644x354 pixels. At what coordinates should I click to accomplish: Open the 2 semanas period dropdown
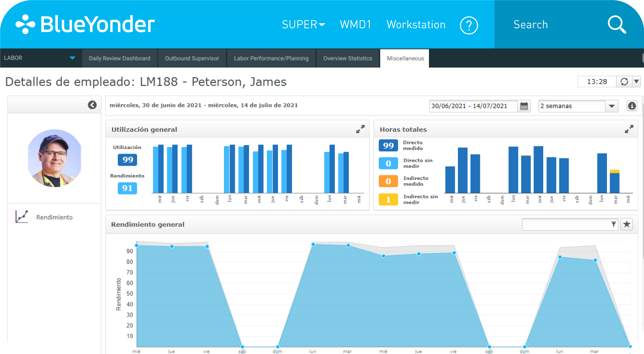click(x=612, y=106)
